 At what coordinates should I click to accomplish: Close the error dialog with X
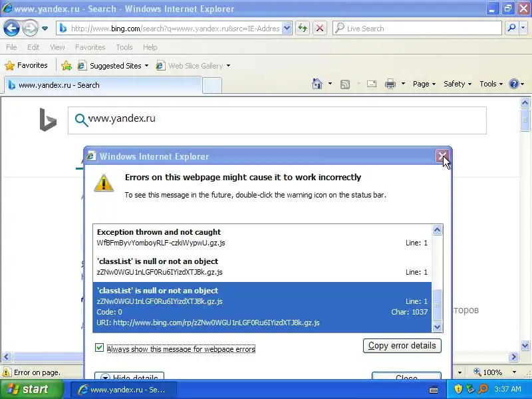click(442, 156)
